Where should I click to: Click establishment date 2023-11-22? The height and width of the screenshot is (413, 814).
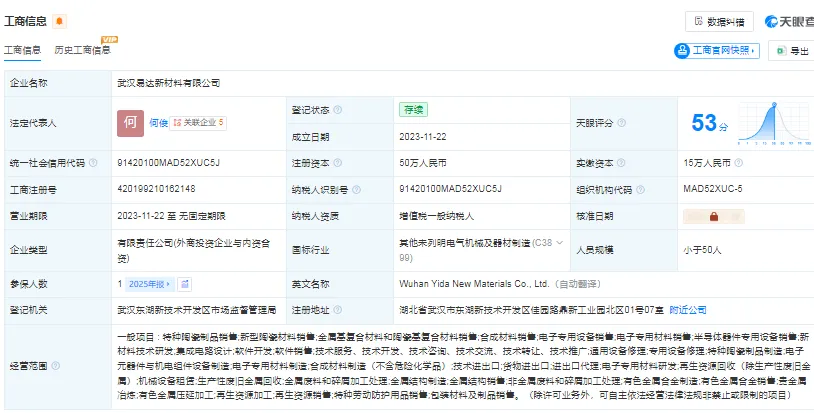[423, 137]
